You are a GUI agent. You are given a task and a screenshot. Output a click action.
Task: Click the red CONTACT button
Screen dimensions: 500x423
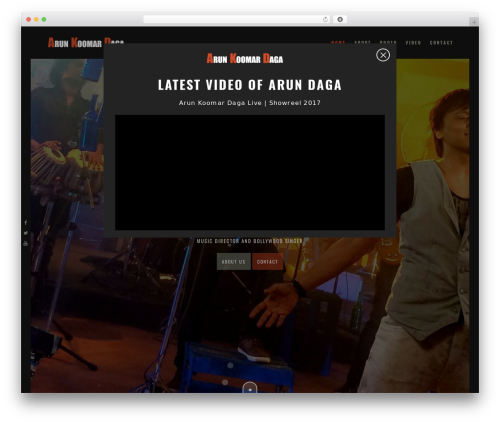[267, 262]
